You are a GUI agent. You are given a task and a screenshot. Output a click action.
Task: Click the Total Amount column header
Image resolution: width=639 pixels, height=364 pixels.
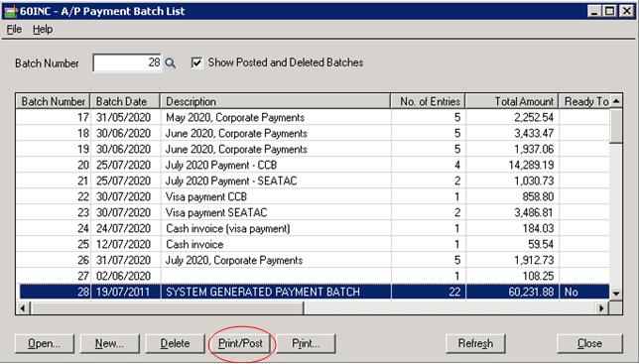click(x=512, y=101)
